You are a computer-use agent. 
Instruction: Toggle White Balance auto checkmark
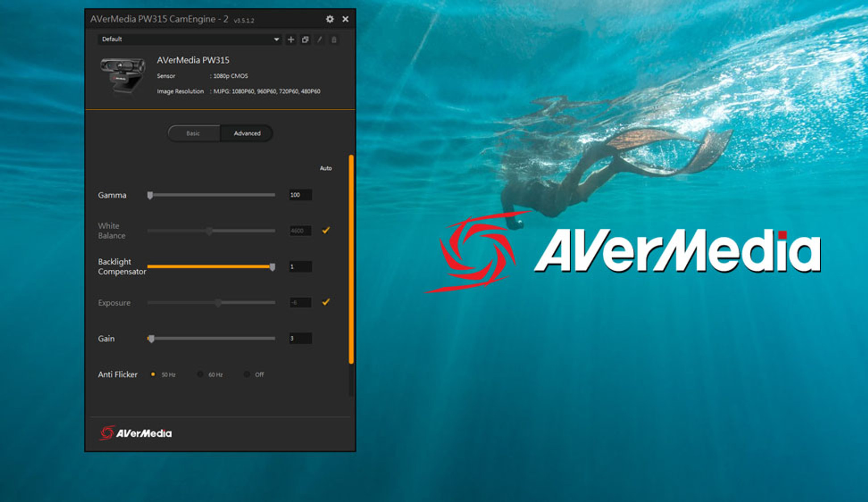coord(326,230)
